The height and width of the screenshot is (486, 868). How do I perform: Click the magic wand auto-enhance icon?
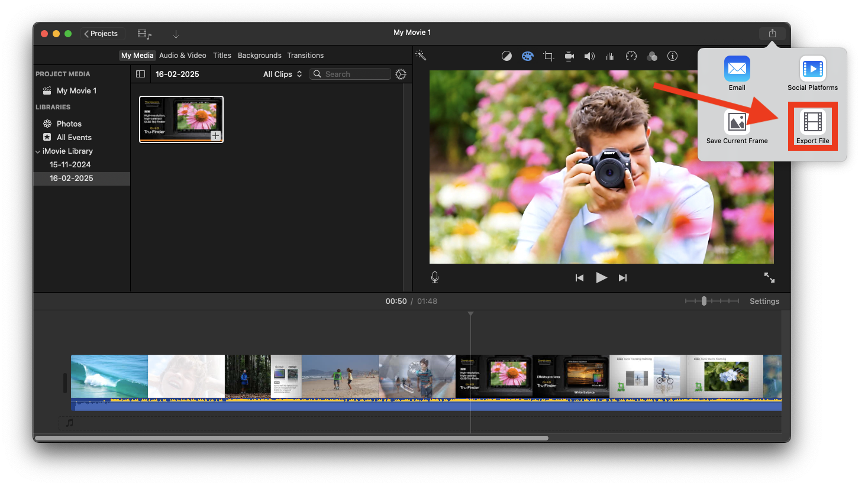click(421, 56)
